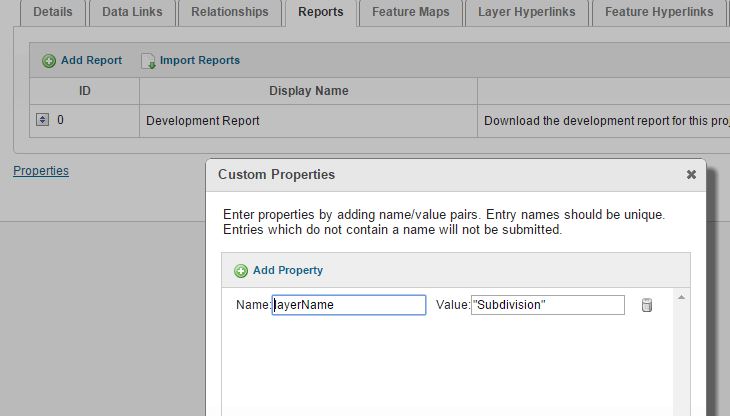The width and height of the screenshot is (730, 416).
Task: Click the ID value 0 in report row
Action: point(60,120)
